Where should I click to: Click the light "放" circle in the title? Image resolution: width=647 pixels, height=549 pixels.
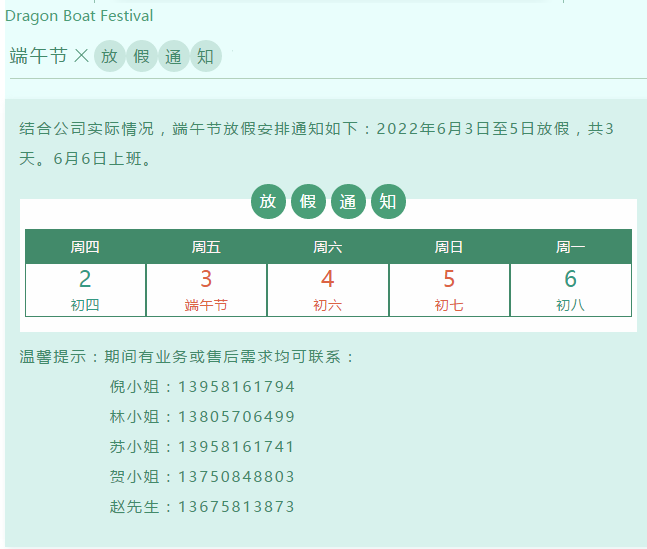[x=109, y=57]
